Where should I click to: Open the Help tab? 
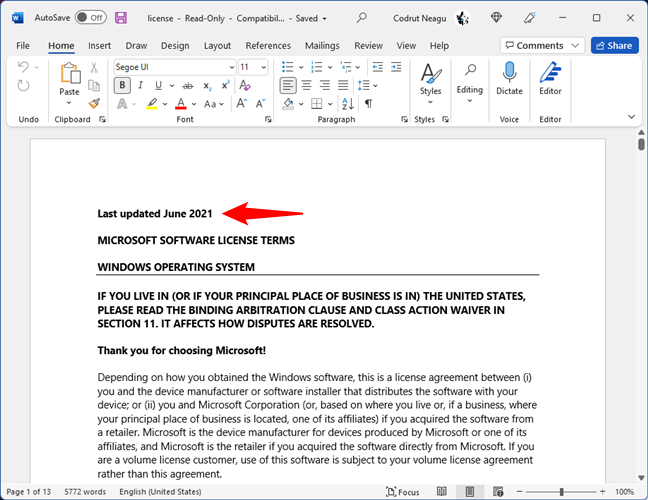439,45
